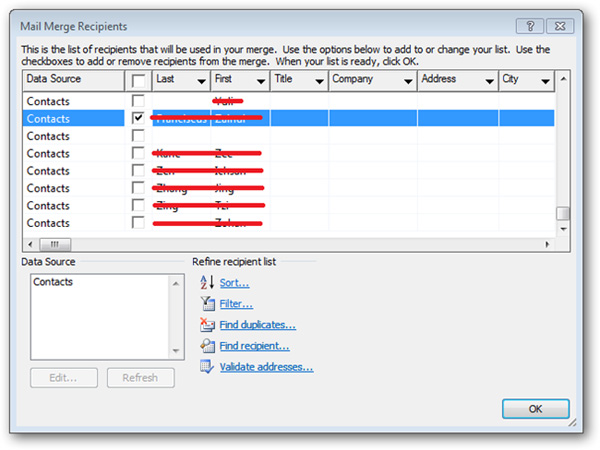600x450 pixels.
Task: Click the recipient list scroll up arrow
Action: (563, 79)
